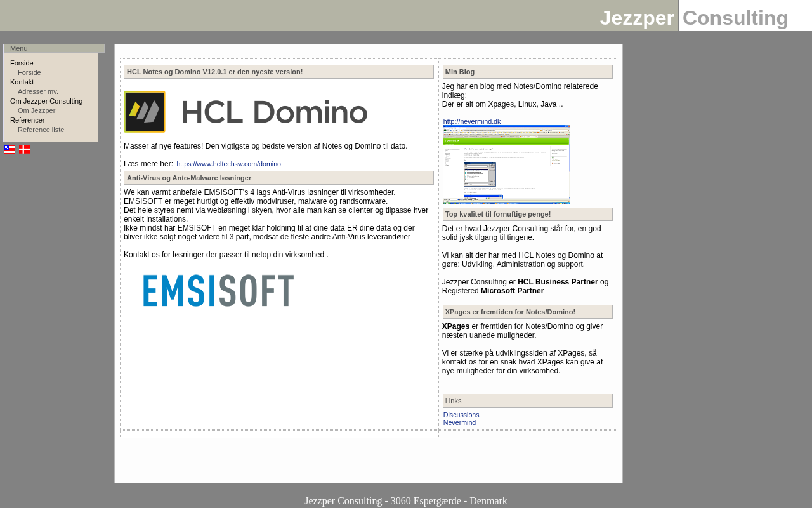812x508 pixels.
Task: Click the bold 'HCL Business Partner' text
Action: pyautogui.click(x=558, y=282)
